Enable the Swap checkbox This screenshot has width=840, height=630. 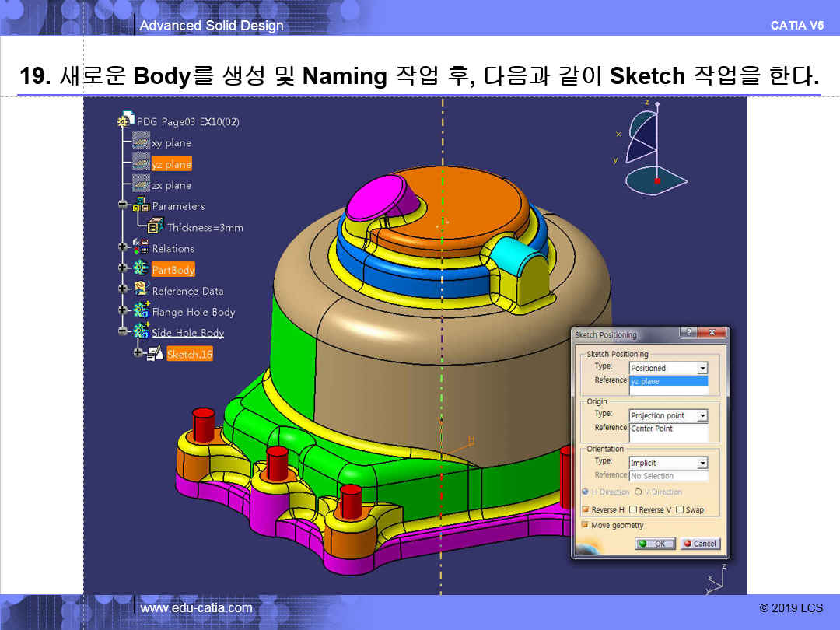point(680,509)
